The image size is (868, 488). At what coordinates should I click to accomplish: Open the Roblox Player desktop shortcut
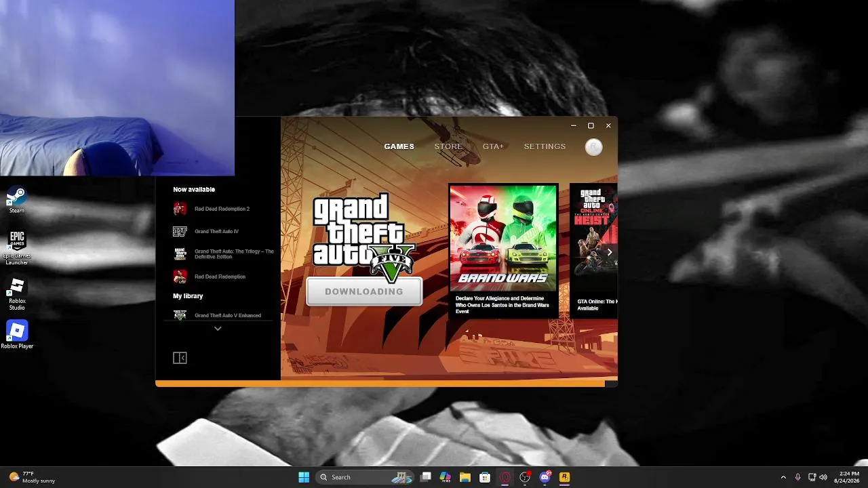[x=17, y=334]
